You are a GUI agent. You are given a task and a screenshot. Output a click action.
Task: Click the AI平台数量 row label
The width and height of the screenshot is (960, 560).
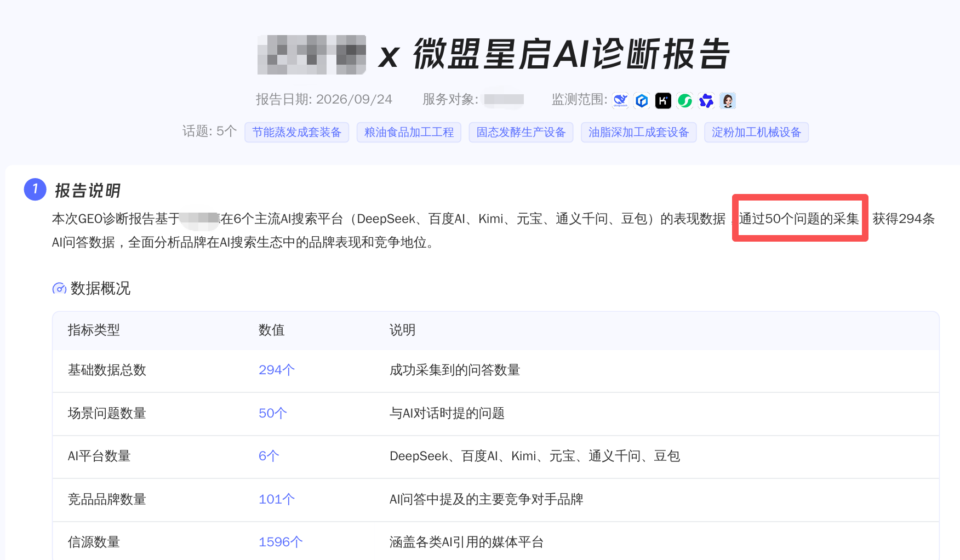click(99, 456)
